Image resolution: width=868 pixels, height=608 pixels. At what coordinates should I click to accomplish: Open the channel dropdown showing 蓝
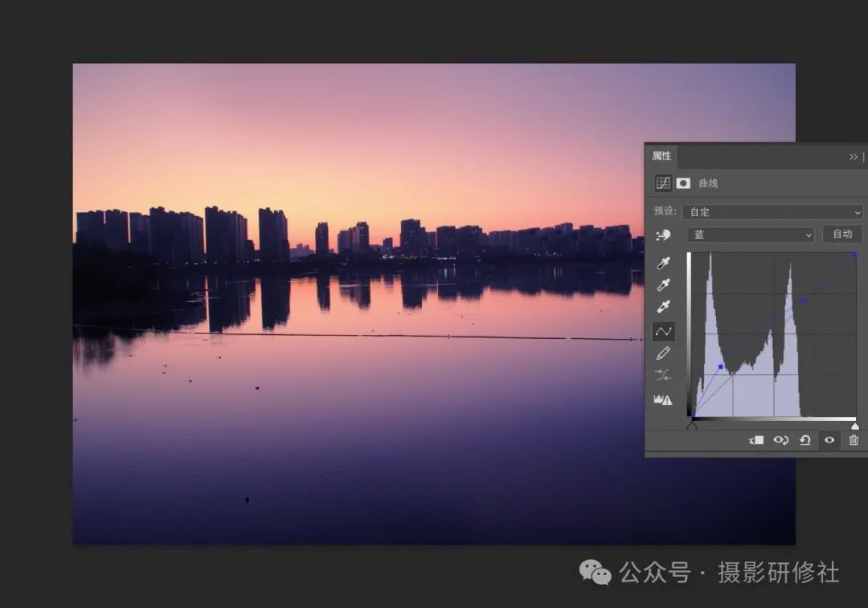tap(750, 235)
